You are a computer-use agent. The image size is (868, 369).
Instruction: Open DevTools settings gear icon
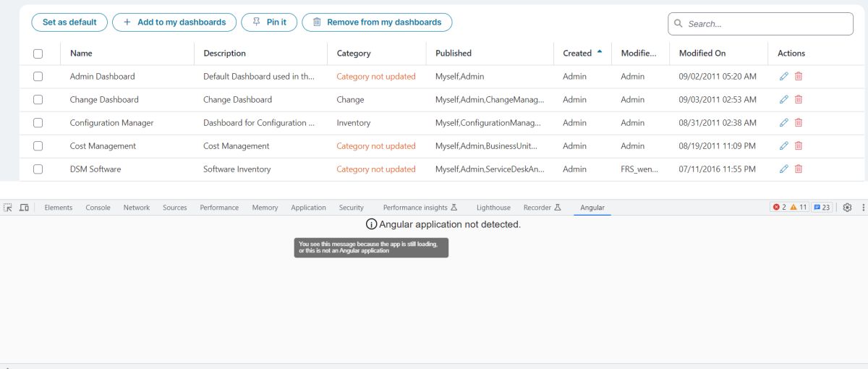[x=848, y=208]
